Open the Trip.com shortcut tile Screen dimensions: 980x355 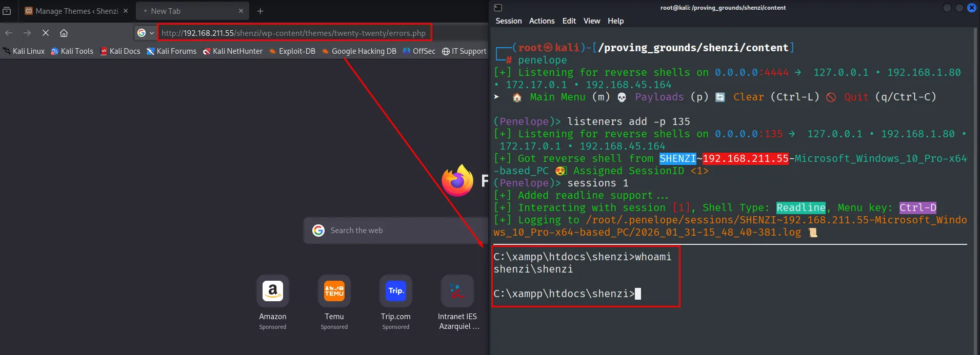(396, 303)
